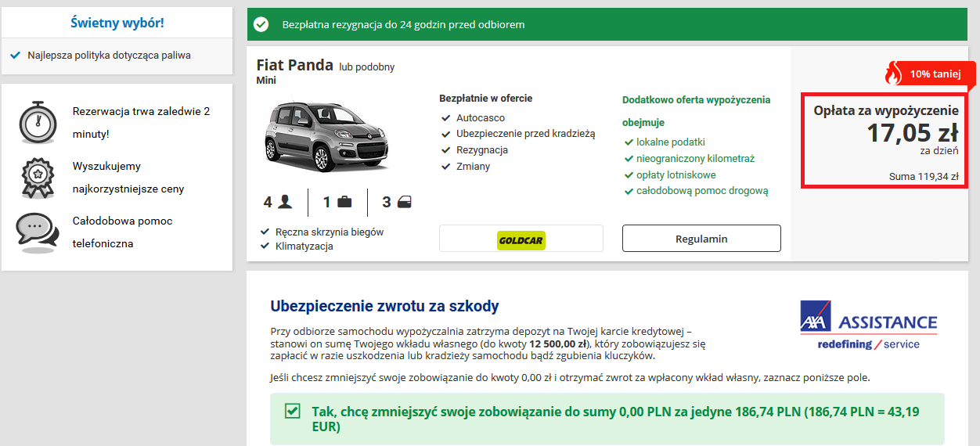Click 'Najlepsza polityka dotycząca paliwa' text

click(x=109, y=56)
